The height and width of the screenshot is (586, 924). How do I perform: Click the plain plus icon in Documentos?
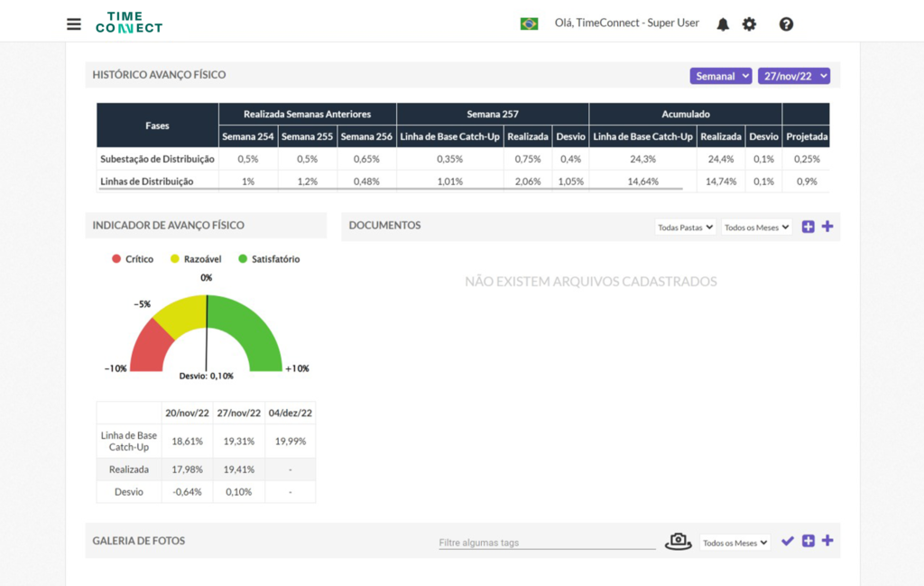point(827,227)
